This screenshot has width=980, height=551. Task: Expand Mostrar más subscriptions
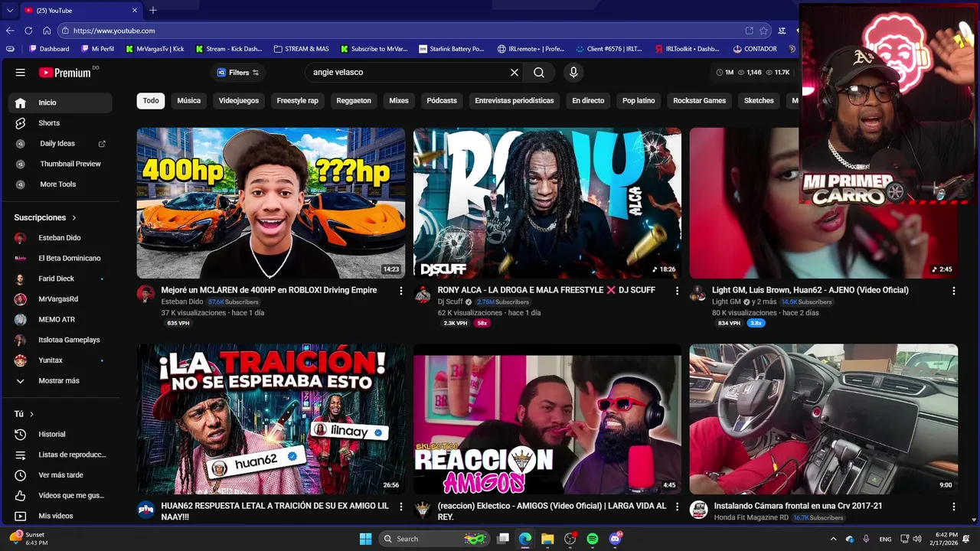point(60,381)
